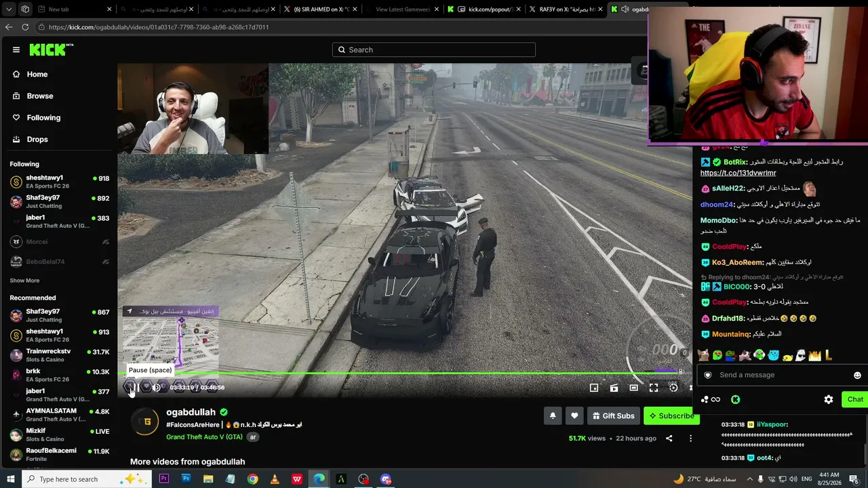Open Adobe Photoshop from taskbar

(x=186, y=479)
